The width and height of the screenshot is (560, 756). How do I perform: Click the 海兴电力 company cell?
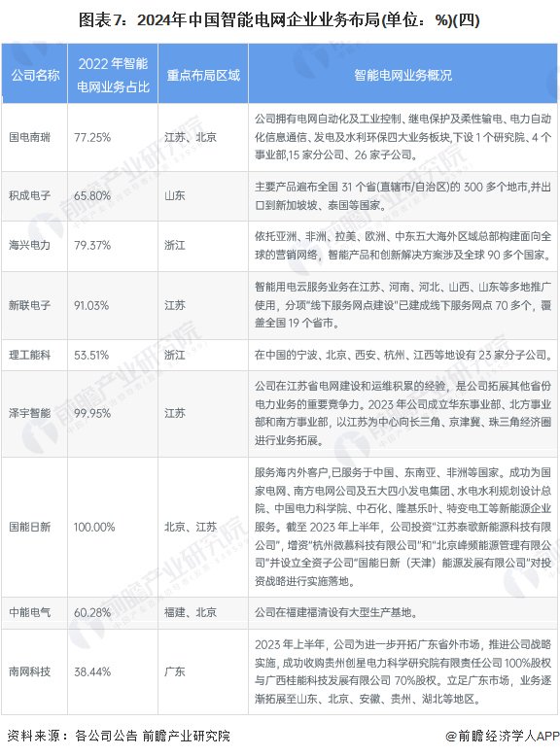[x=29, y=246]
